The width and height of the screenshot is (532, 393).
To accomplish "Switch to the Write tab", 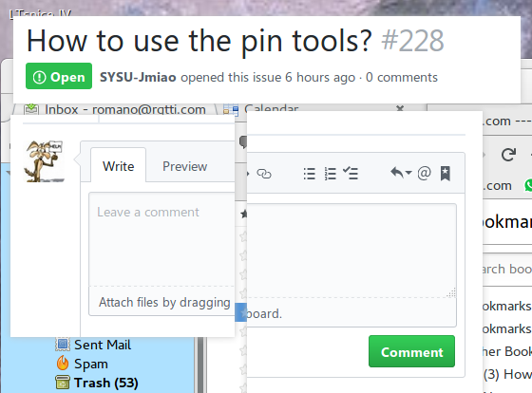I will click(x=119, y=166).
